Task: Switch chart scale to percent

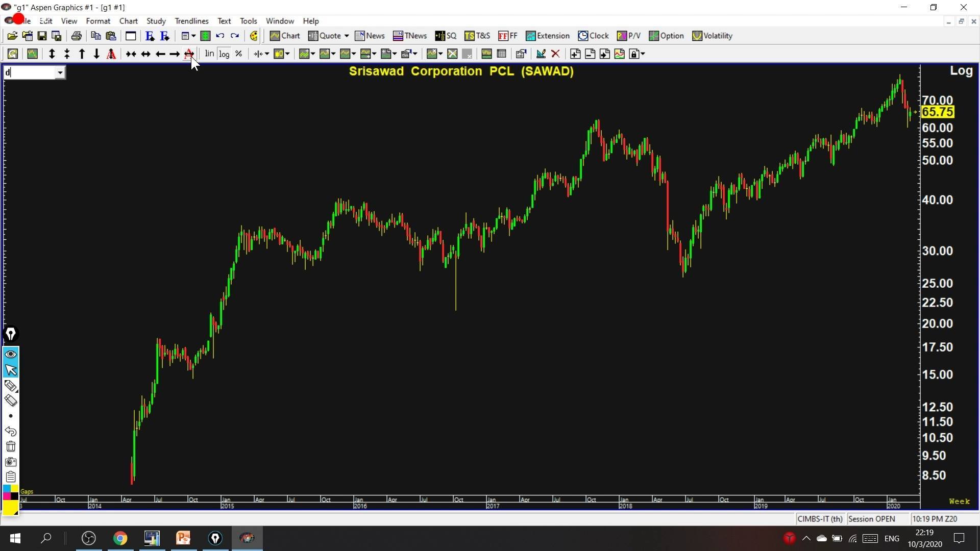Action: pyautogui.click(x=238, y=54)
